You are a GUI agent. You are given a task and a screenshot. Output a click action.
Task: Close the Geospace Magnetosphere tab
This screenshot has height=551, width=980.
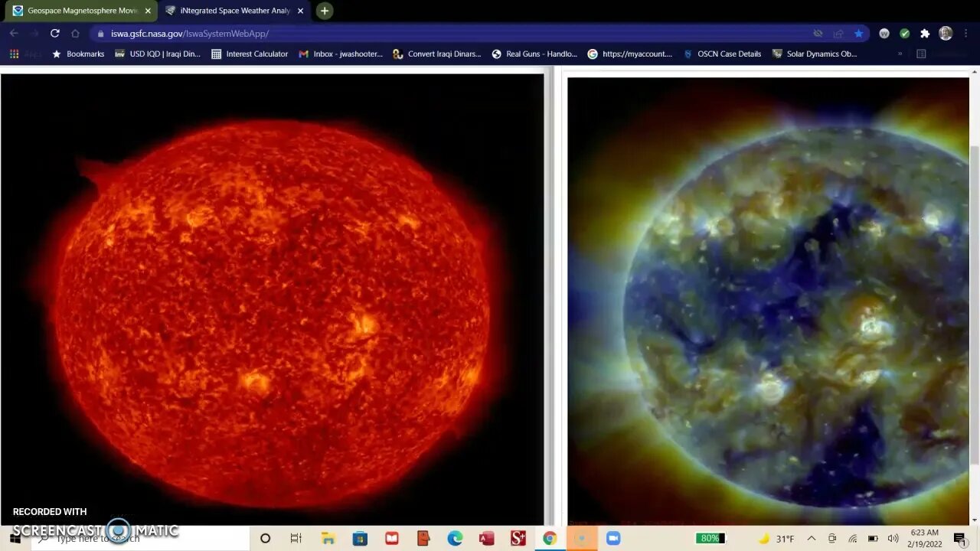click(148, 11)
